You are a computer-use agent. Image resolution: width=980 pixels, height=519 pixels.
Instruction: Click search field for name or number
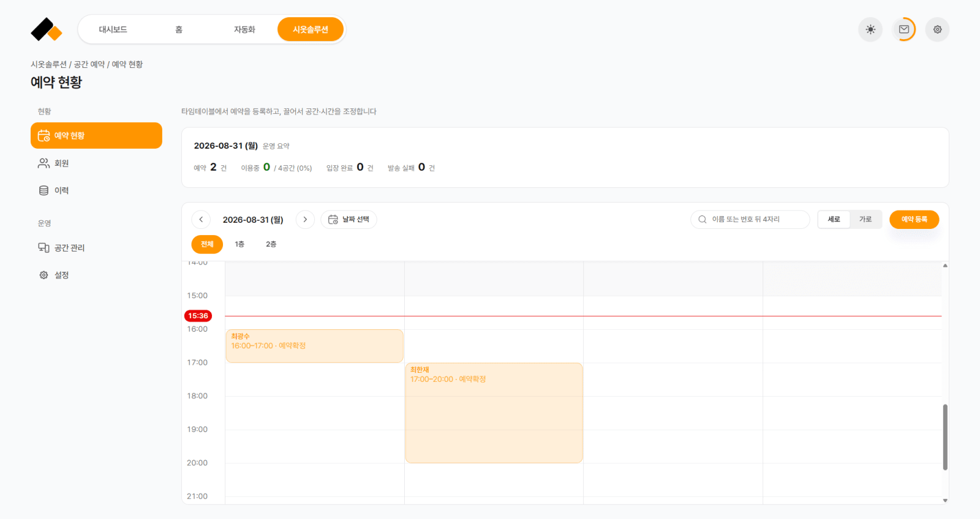pos(750,219)
